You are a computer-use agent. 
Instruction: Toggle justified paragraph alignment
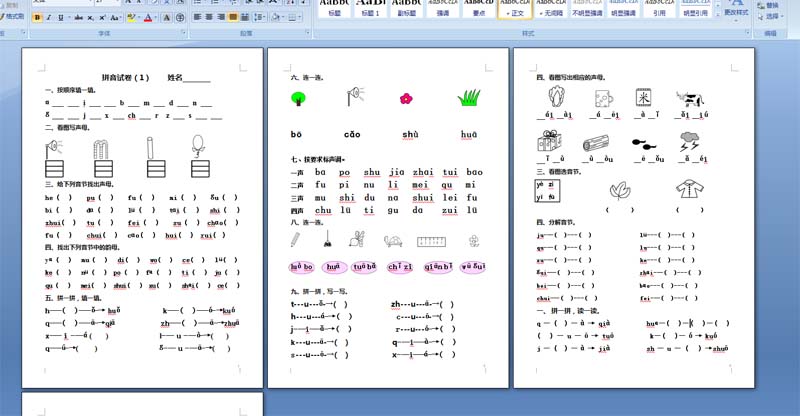[x=233, y=17]
